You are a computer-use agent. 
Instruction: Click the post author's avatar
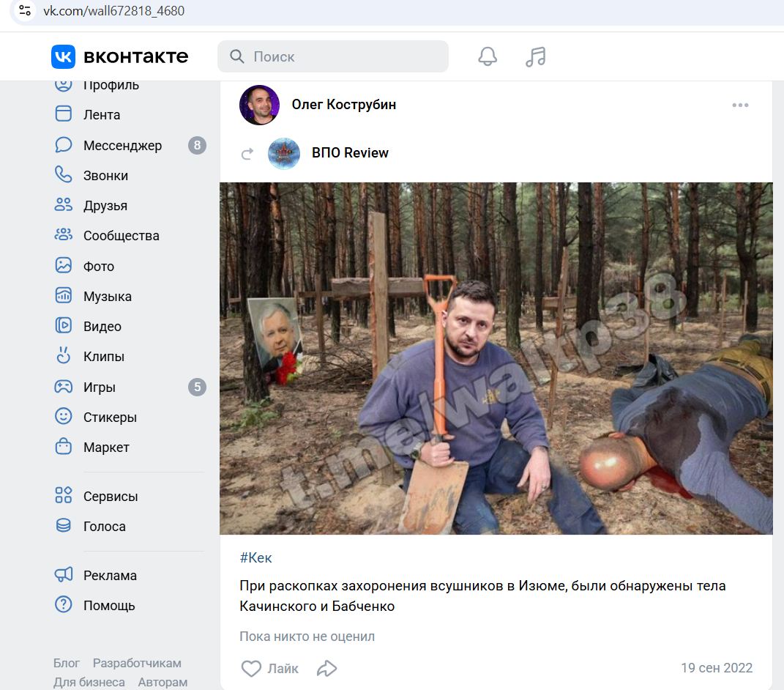[x=259, y=105]
